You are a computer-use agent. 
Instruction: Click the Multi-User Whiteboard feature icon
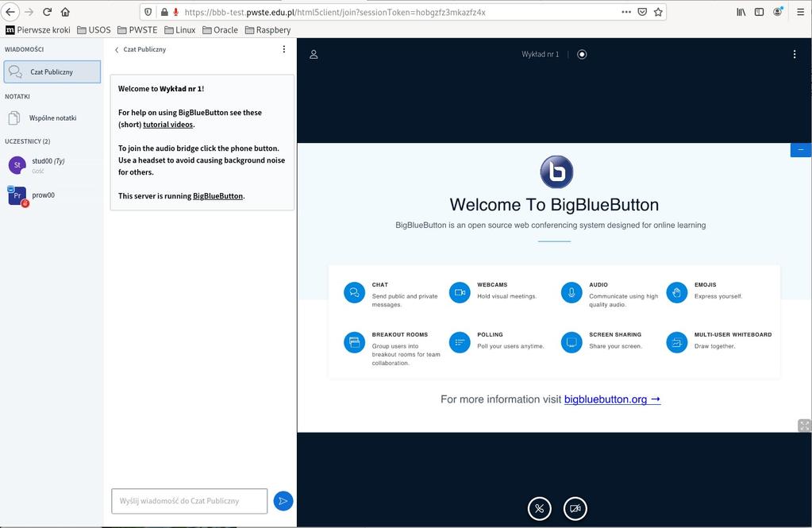(676, 342)
